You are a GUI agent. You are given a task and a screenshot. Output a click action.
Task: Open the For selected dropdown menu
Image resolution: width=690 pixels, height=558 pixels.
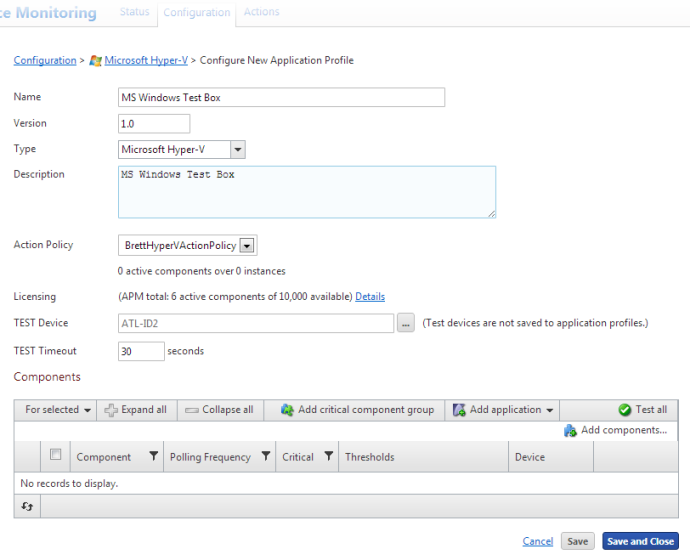coord(58,410)
